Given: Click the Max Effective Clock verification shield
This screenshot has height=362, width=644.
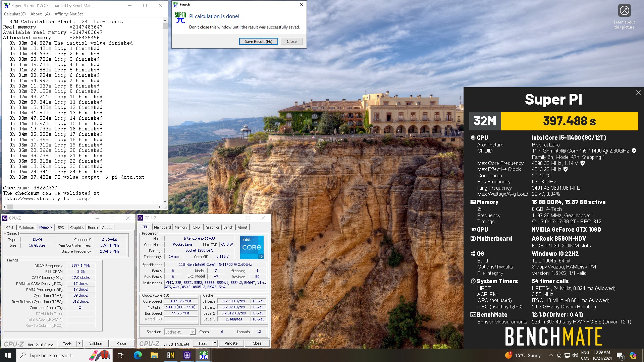Looking at the screenshot, I should (566, 169).
